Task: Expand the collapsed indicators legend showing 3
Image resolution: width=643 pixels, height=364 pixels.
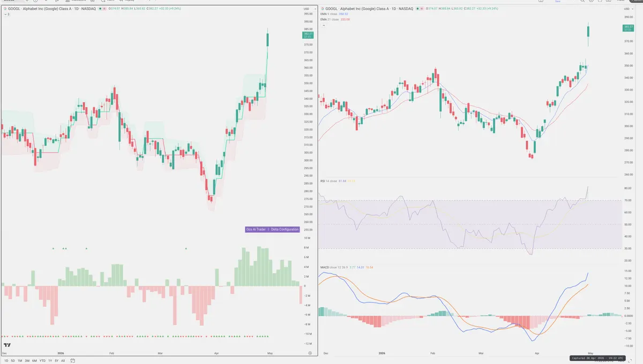Action: (x=6, y=14)
